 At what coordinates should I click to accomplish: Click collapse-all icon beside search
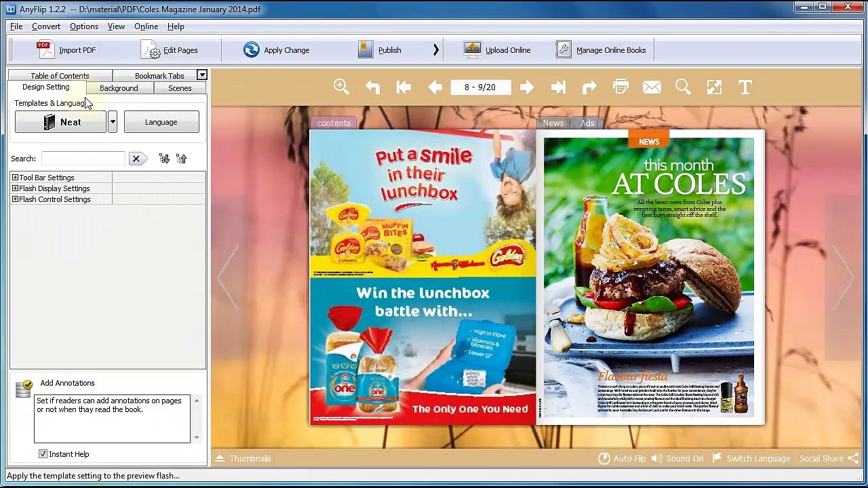(x=181, y=159)
